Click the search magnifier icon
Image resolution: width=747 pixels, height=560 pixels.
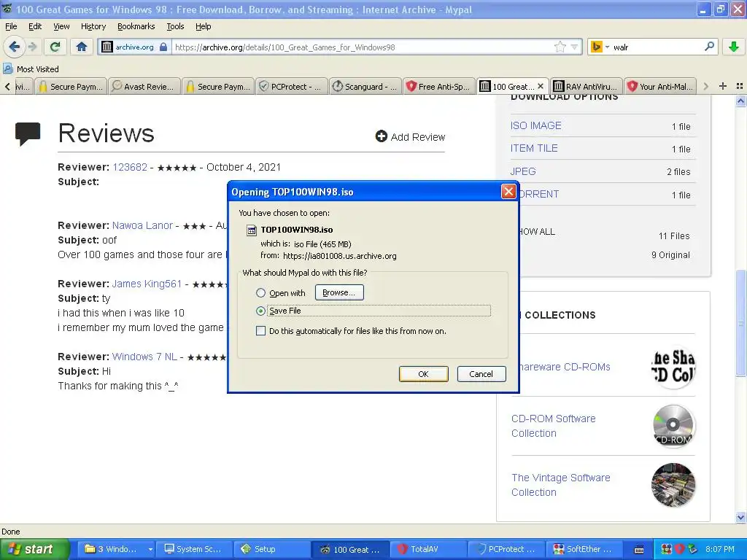(709, 47)
